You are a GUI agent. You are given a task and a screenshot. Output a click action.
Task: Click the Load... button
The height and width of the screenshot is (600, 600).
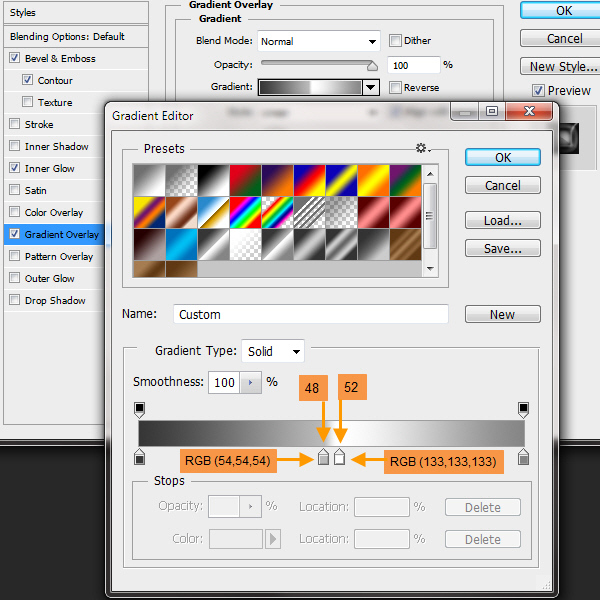click(x=502, y=220)
